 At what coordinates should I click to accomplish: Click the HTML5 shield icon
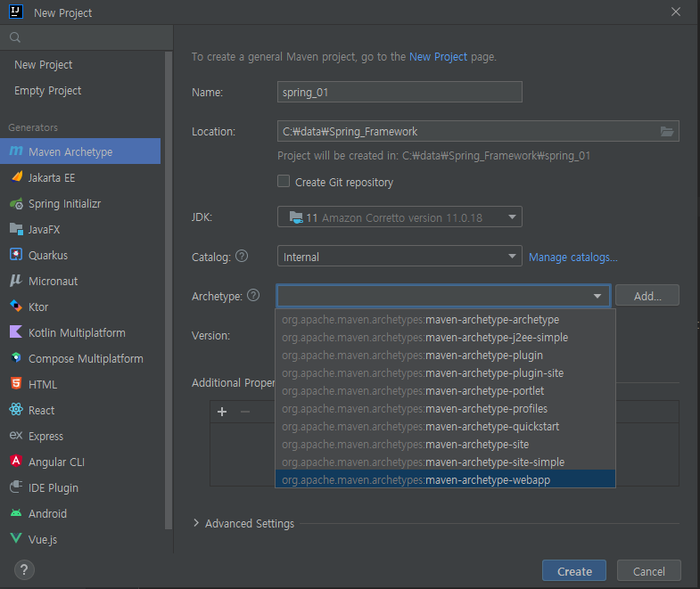tap(16, 383)
